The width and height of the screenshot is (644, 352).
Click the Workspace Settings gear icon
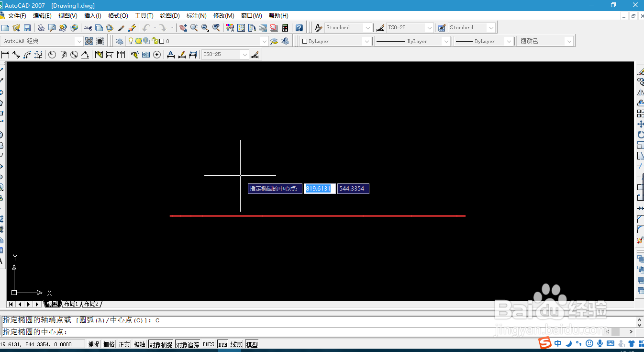(89, 41)
